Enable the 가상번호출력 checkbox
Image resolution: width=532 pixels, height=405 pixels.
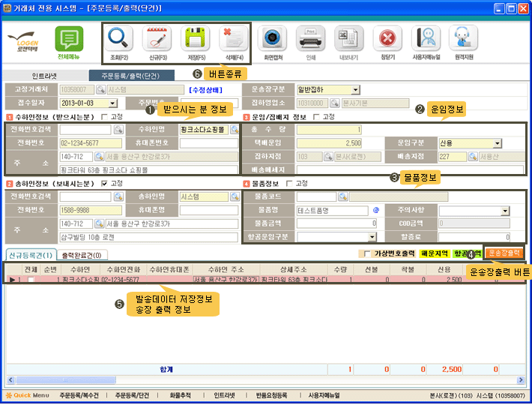[x=366, y=254]
